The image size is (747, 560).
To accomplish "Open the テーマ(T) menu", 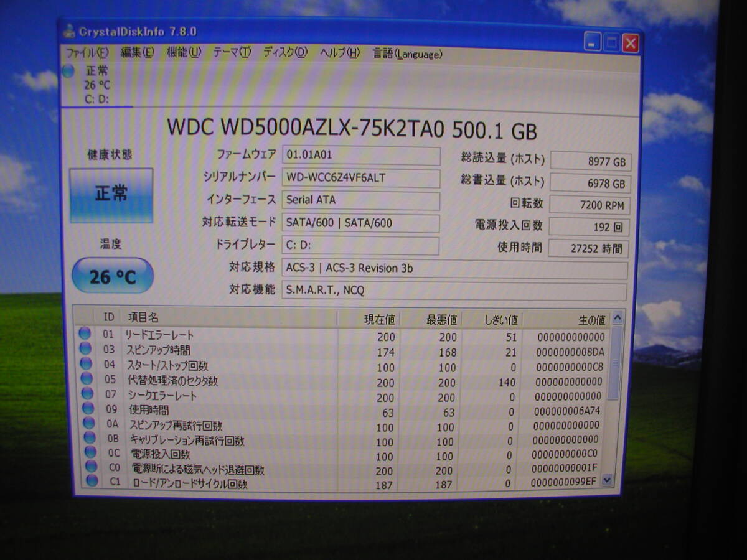I will click(x=232, y=52).
